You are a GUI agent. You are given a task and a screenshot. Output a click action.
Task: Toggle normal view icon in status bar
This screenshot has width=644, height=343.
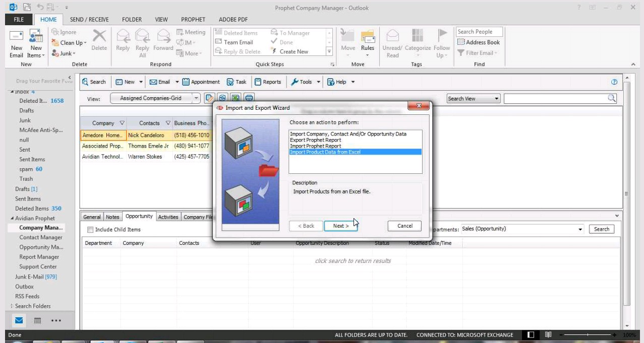click(531, 335)
